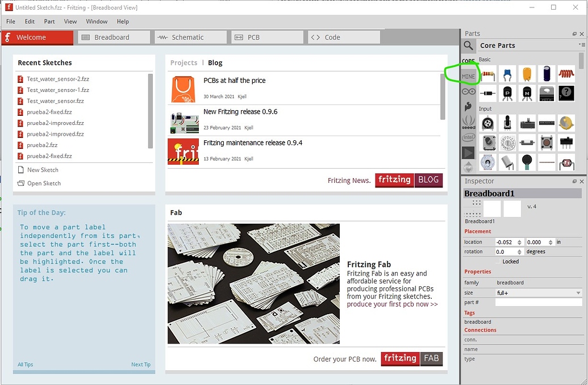Select the slide potentiometer part
Screen dimensions: 588x385
click(527, 123)
